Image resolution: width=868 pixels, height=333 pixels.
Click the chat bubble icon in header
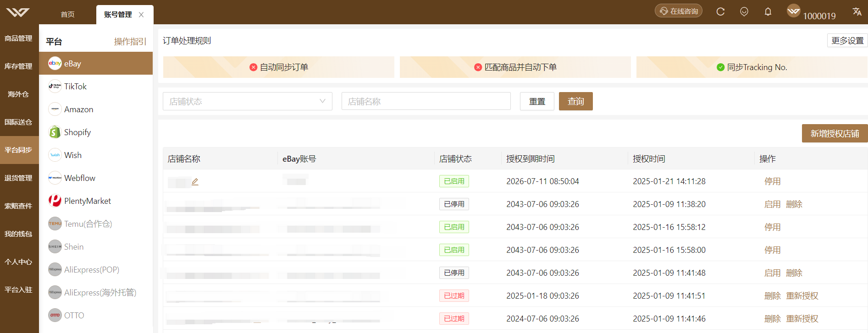(x=744, y=11)
